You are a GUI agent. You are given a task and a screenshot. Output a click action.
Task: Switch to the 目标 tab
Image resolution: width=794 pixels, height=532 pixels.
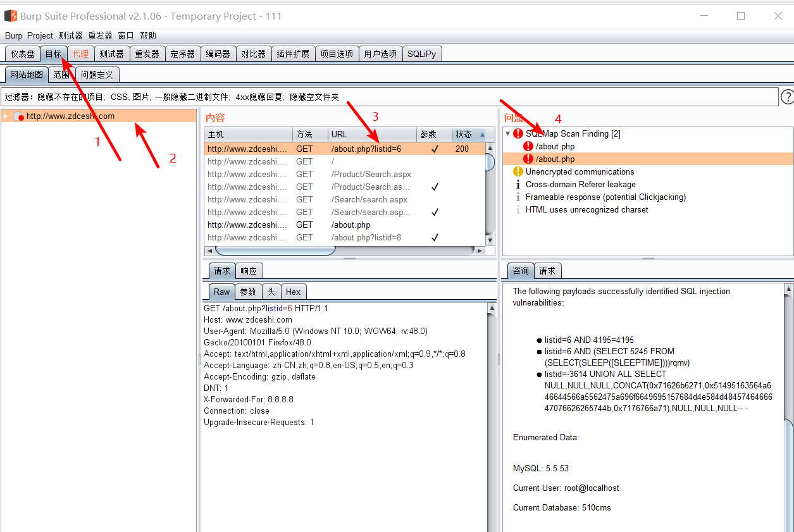(x=53, y=54)
